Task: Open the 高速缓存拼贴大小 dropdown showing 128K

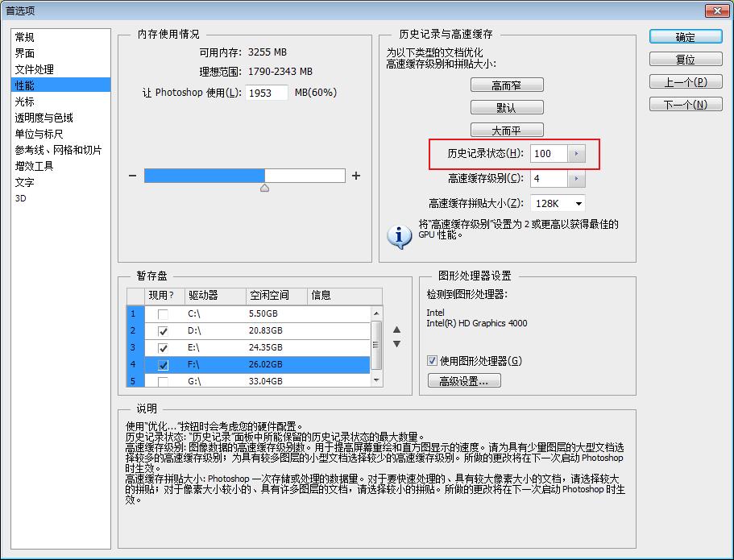Action: coord(578,203)
